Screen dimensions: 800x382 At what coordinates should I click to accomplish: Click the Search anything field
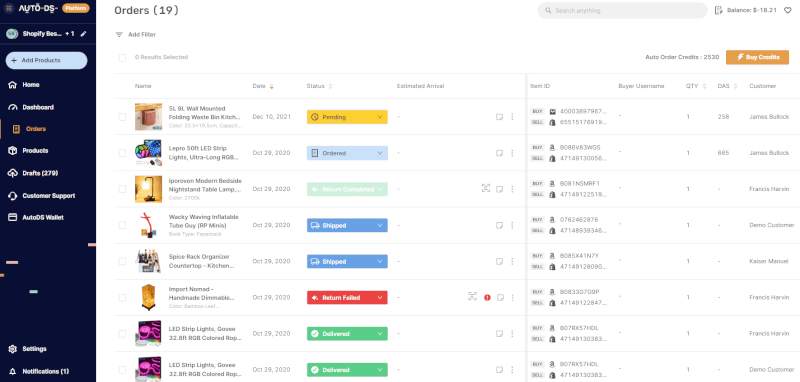coord(622,10)
